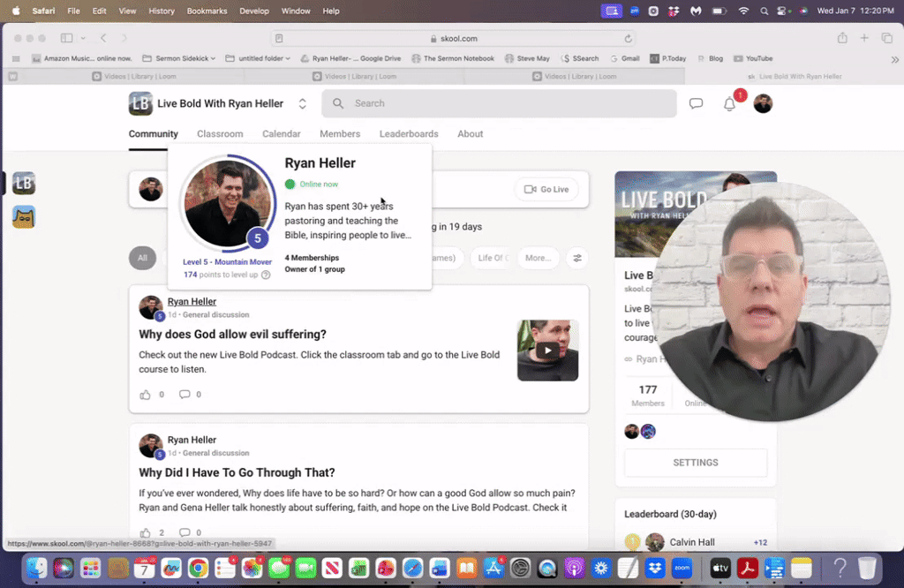904x588 pixels.
Task: Go back with Safari back arrow
Action: (103, 38)
